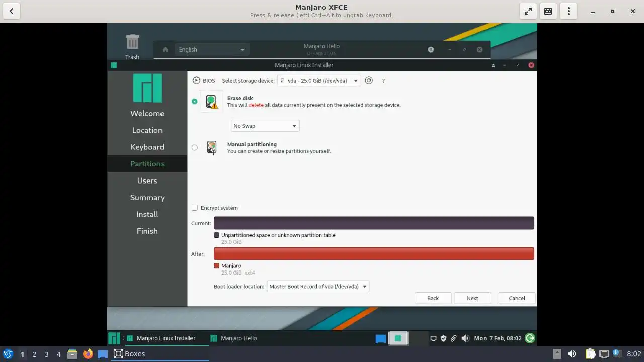This screenshot has width=644, height=362.
Task: Open the Boxes keyboard shortcuts icon
Action: point(548,11)
